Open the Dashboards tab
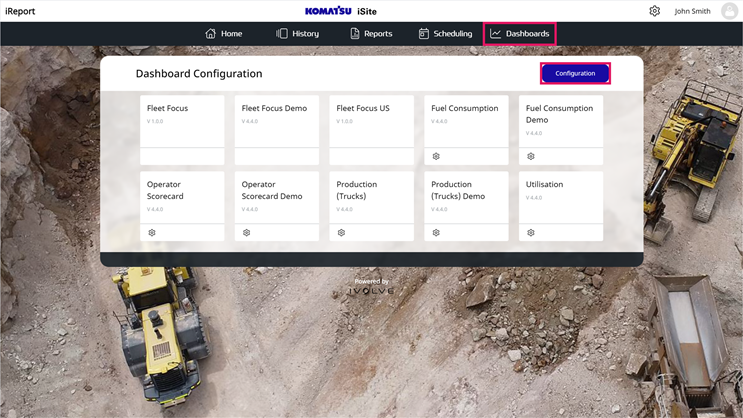The image size is (743, 418). (519, 34)
